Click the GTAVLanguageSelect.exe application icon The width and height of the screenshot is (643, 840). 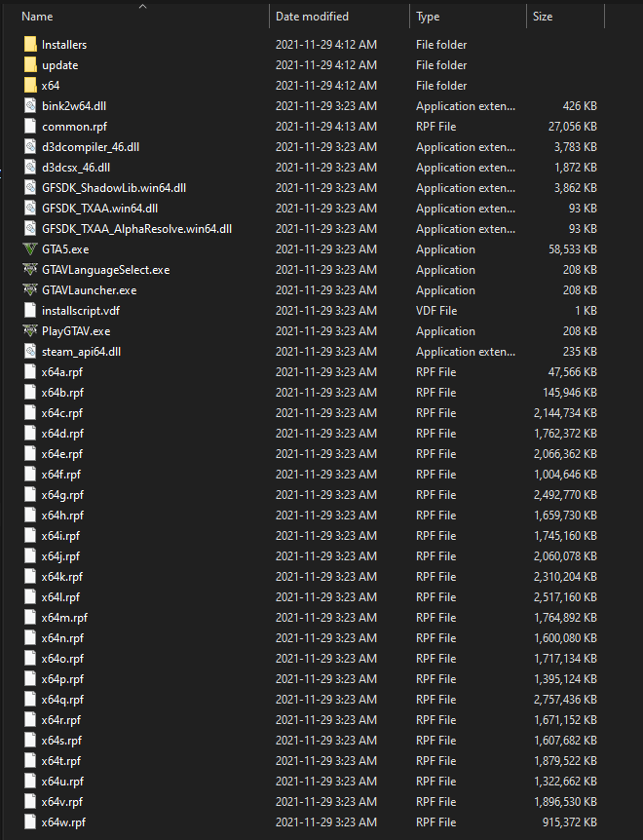pyautogui.click(x=30, y=270)
